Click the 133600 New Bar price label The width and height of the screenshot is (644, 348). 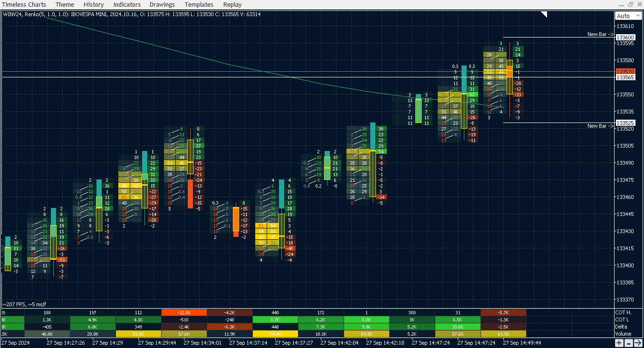click(x=625, y=38)
